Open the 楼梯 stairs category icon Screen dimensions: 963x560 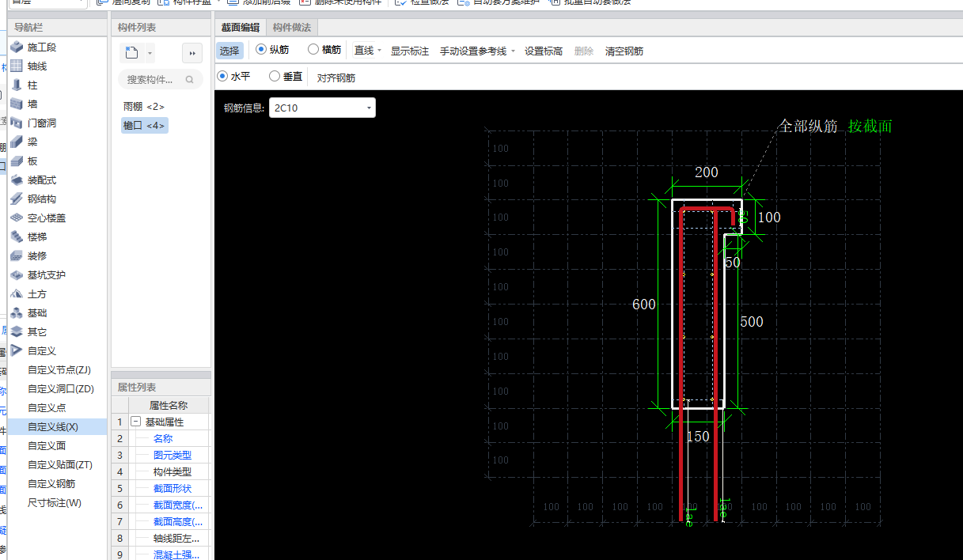(17, 237)
